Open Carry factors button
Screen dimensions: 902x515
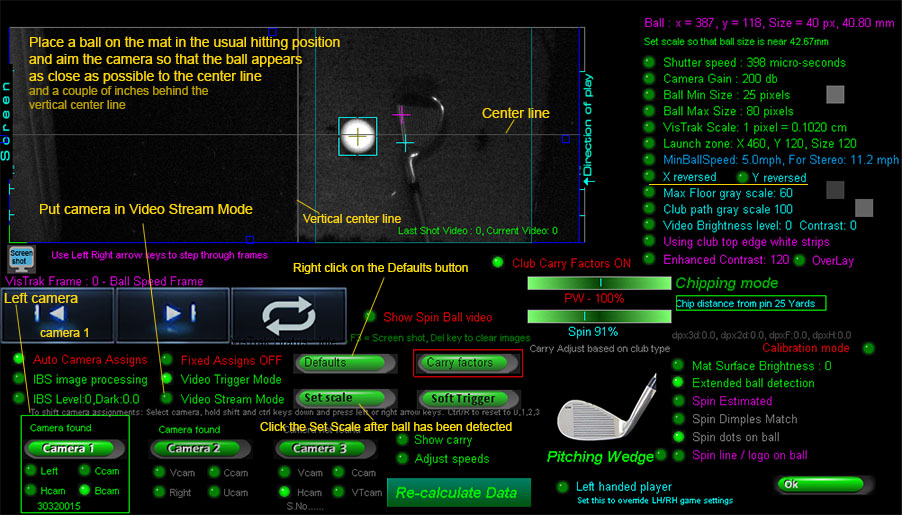pos(467,363)
